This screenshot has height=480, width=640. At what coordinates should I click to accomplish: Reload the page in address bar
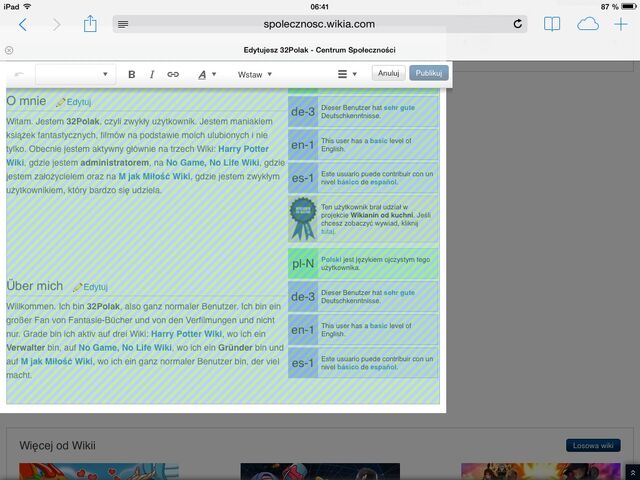(x=518, y=24)
